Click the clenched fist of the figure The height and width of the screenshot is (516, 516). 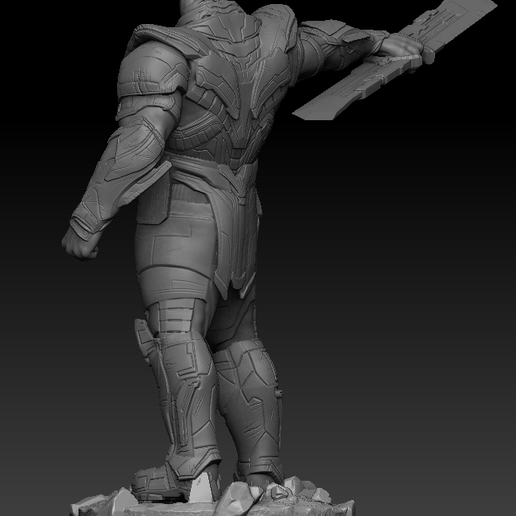[x=80, y=244]
